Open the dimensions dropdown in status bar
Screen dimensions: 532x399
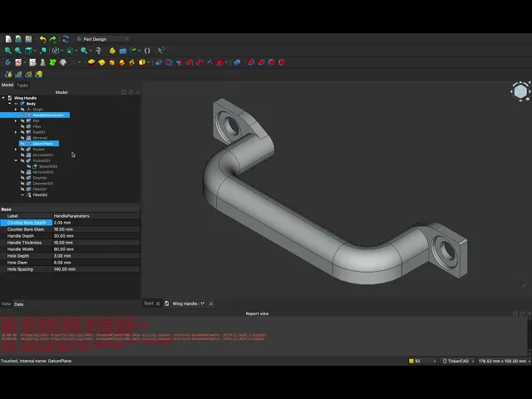(x=505, y=361)
